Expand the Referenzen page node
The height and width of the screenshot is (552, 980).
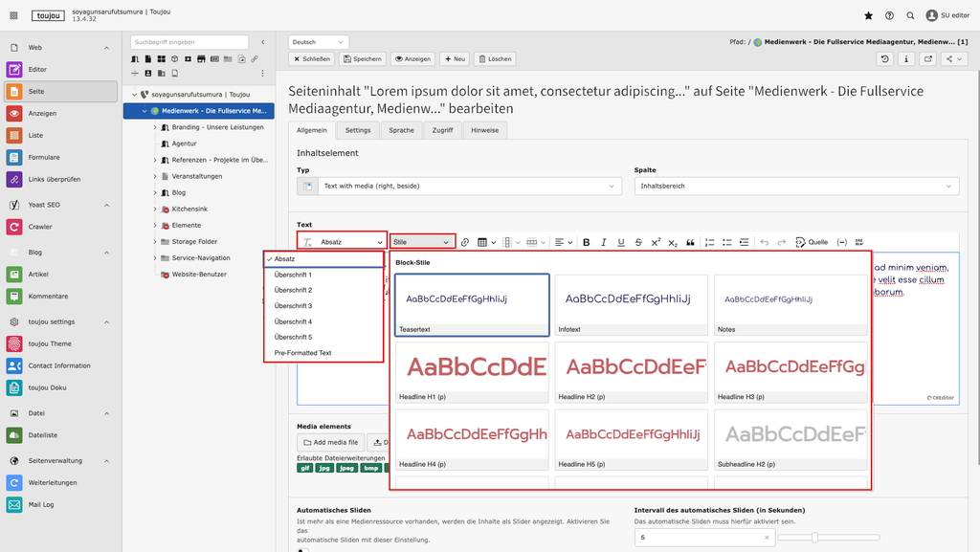coord(155,160)
